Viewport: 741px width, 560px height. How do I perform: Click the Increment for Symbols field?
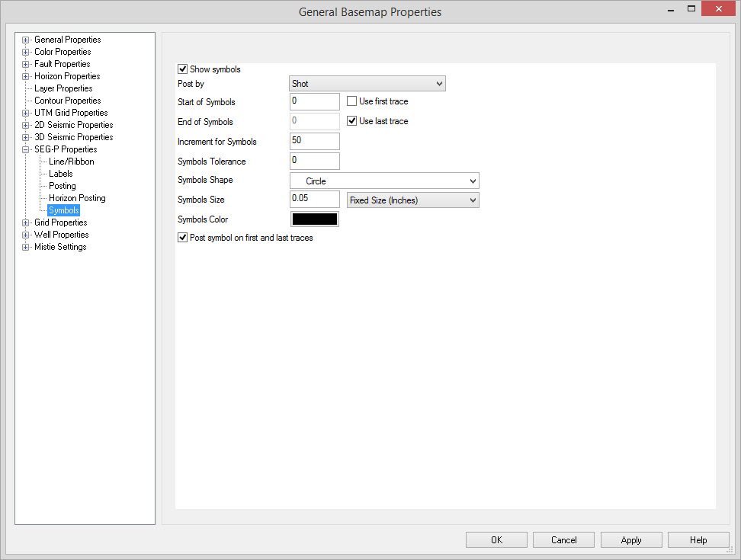[314, 141]
